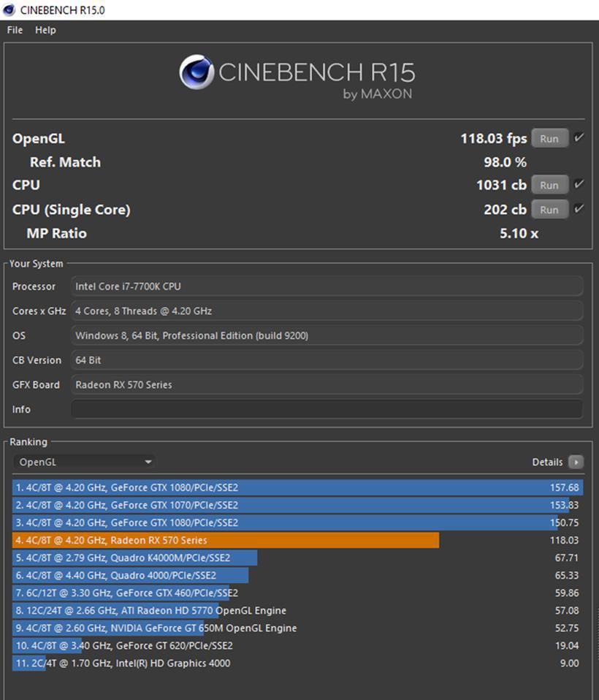Select ranking row 11 Intel HD Graphics 4000
Image resolution: width=599 pixels, height=700 pixels.
coord(298,663)
